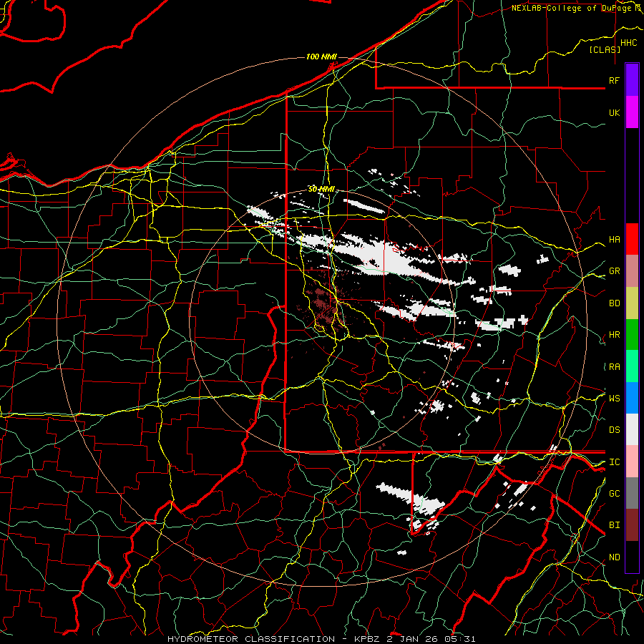Click the white DS color bar swatch
This screenshot has width=644, height=644.
tap(632, 429)
